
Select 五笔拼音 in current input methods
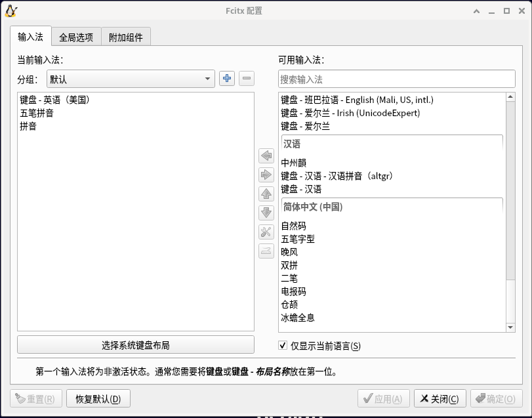(136, 113)
